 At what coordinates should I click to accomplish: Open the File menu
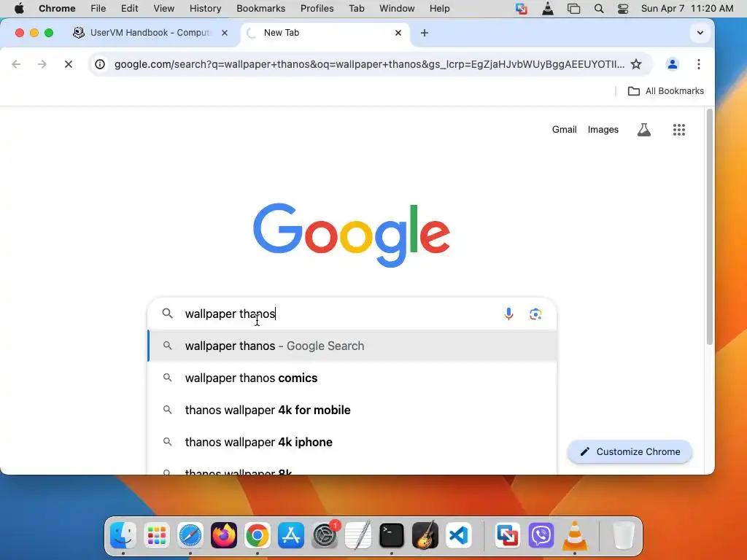pos(98,9)
